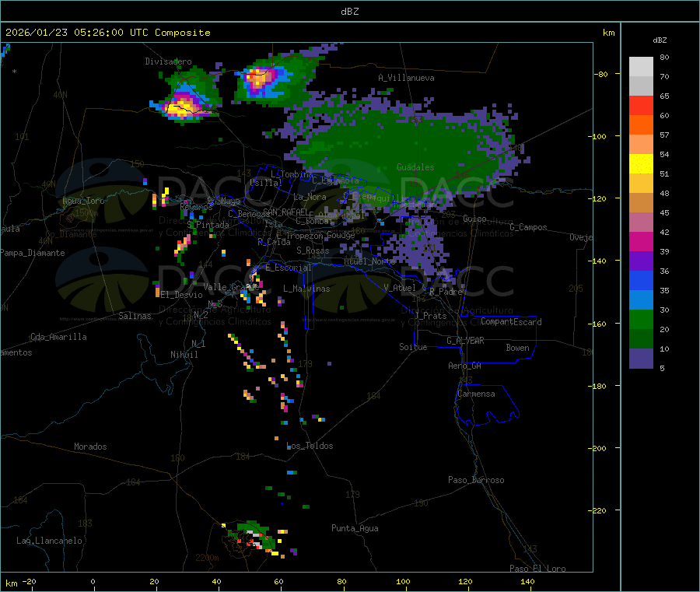Choose the 36 dBZ purple swatch
The width and height of the screenshot is (700, 592).
click(x=641, y=261)
